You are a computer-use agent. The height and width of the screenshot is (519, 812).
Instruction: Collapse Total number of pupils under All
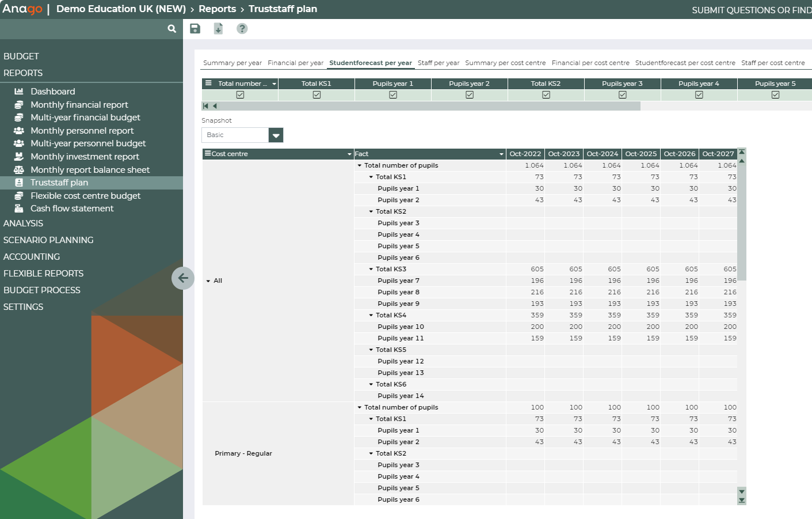point(360,166)
